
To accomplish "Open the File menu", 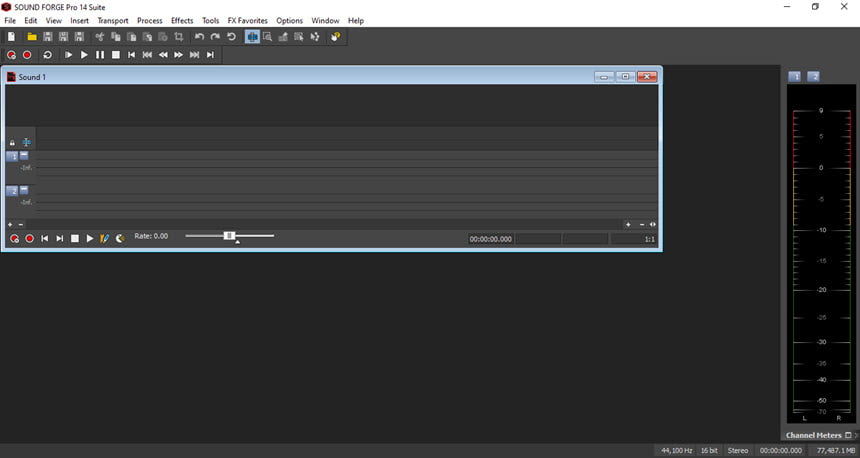I will (x=10, y=20).
